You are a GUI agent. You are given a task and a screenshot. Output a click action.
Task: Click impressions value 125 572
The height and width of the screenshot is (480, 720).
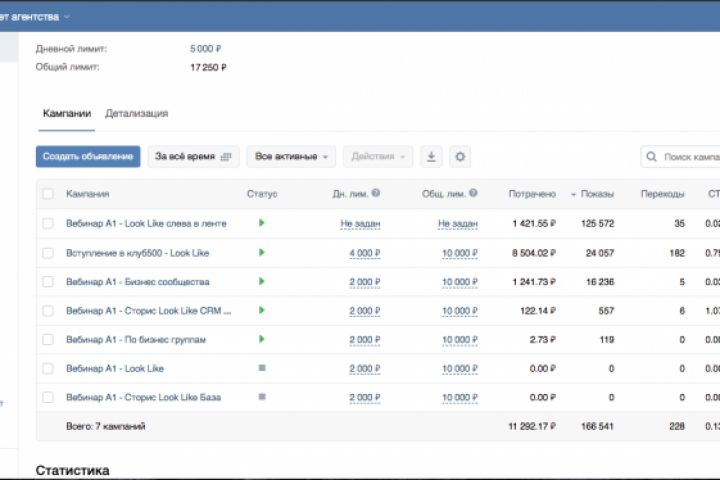pos(597,223)
